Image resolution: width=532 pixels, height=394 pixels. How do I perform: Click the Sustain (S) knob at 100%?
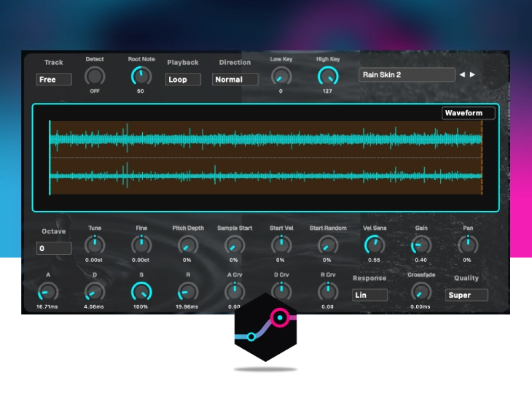(141, 291)
